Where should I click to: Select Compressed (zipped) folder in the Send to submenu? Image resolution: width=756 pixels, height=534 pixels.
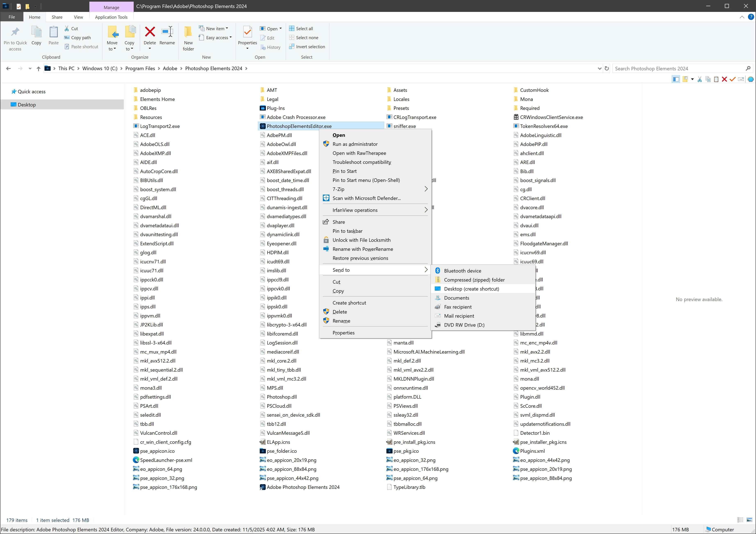point(483,280)
